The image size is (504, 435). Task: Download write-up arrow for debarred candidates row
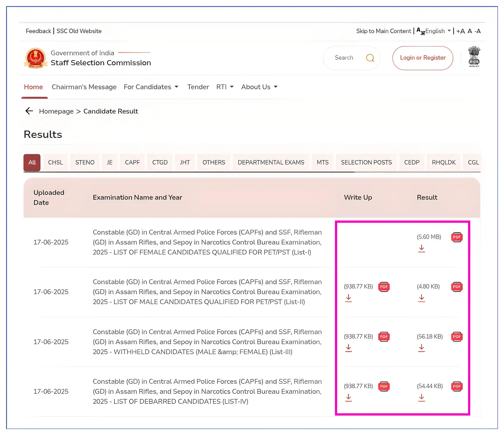coord(348,398)
